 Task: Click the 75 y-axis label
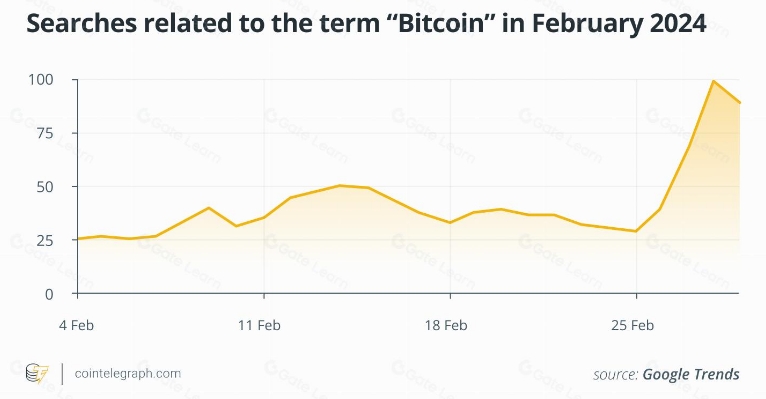coord(44,133)
